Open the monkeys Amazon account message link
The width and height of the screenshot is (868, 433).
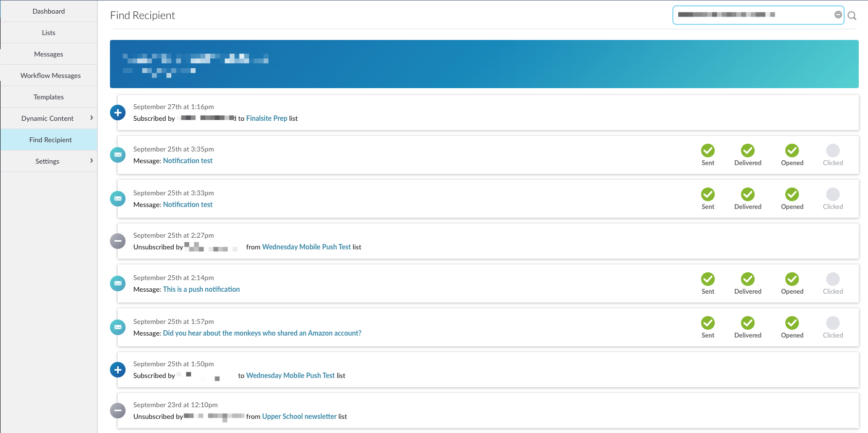262,333
